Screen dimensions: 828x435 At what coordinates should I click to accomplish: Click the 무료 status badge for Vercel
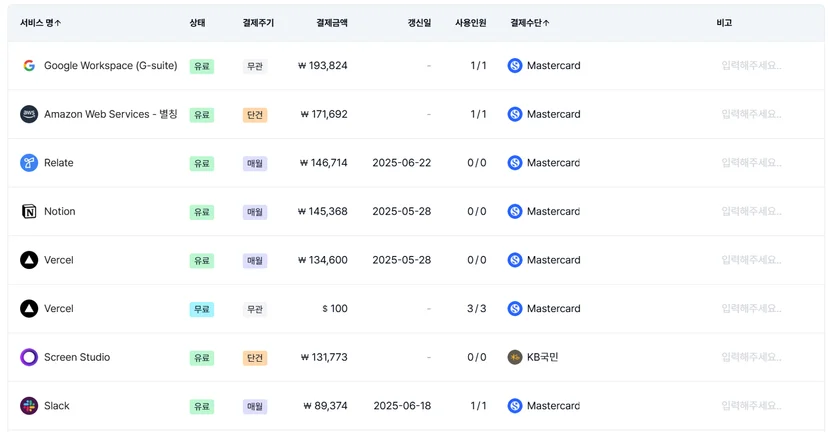pos(202,309)
